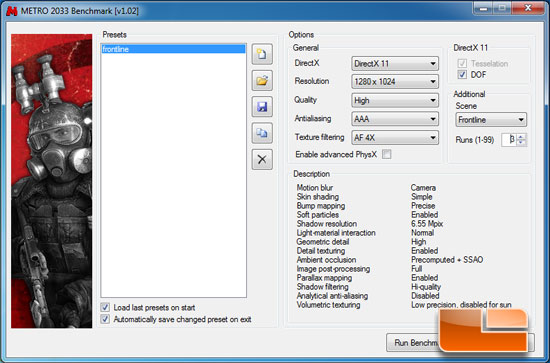Close the Metro 2033 Benchmark window
Screen dimensions: 550x363
[x=528, y=8]
